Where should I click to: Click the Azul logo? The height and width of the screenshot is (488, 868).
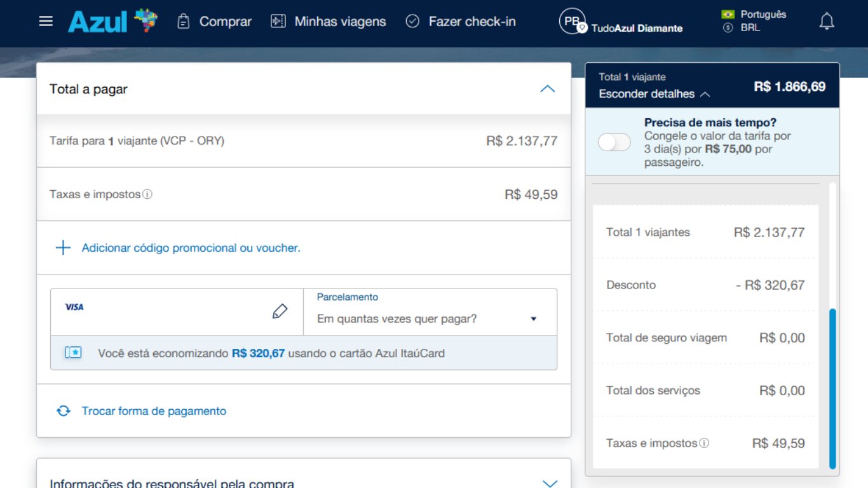[x=112, y=21]
